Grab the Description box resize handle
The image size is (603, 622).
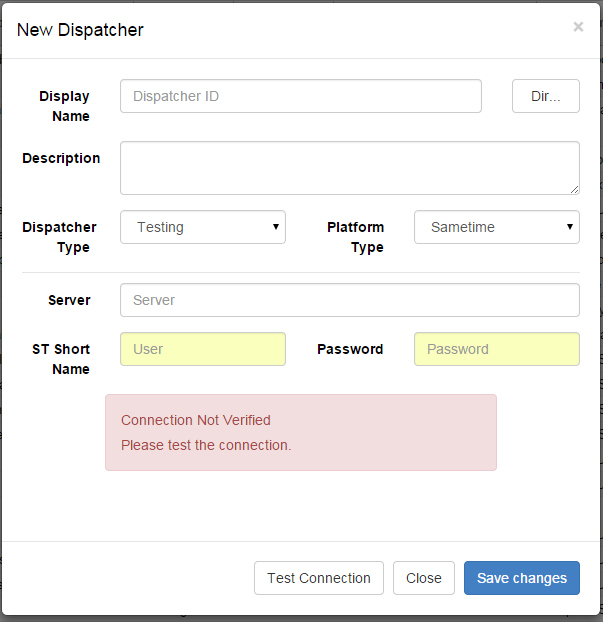pyautogui.click(x=574, y=190)
